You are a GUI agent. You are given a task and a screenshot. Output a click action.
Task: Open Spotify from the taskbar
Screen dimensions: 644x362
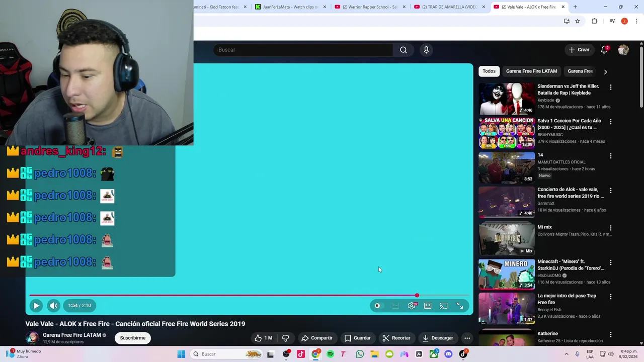[x=331, y=354]
